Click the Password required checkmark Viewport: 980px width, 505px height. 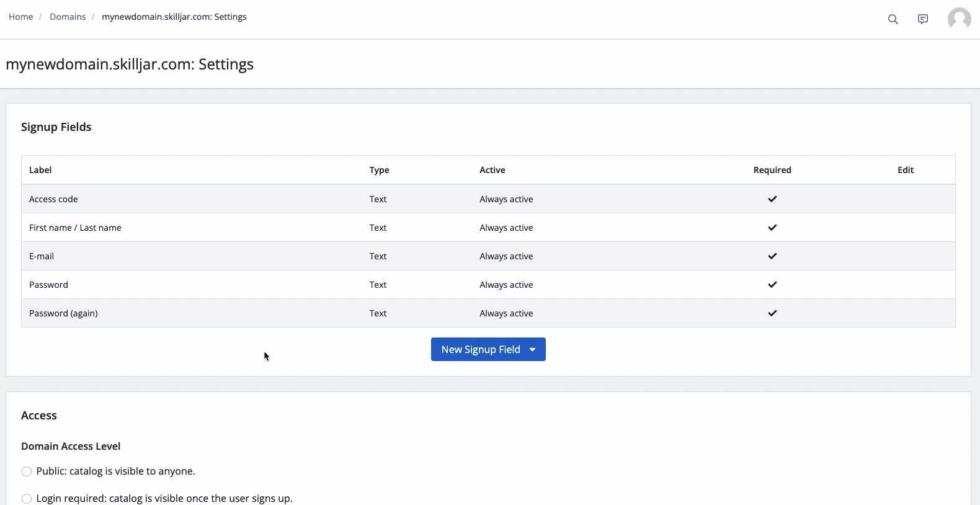[772, 285]
